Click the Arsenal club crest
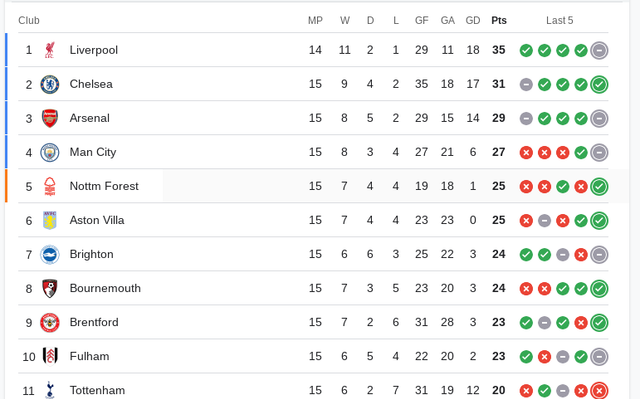 pyautogui.click(x=50, y=118)
